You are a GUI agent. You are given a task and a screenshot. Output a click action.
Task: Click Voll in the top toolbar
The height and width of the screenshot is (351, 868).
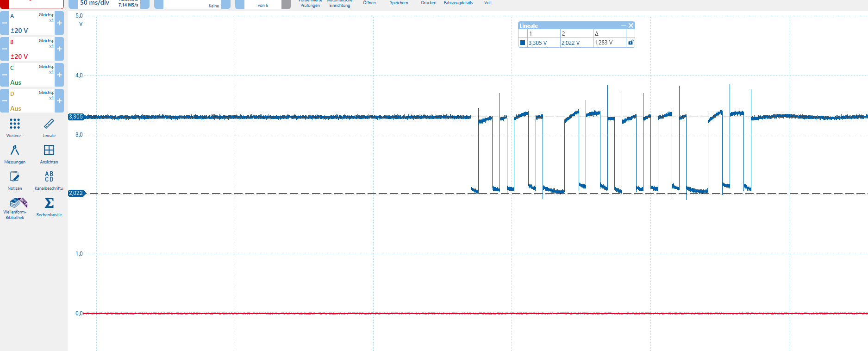[x=488, y=3]
